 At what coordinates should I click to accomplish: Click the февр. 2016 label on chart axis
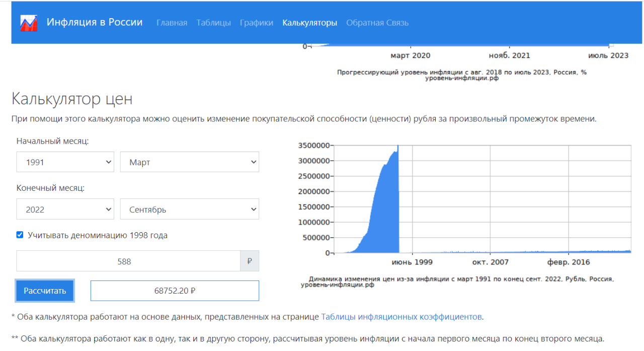pos(569,262)
